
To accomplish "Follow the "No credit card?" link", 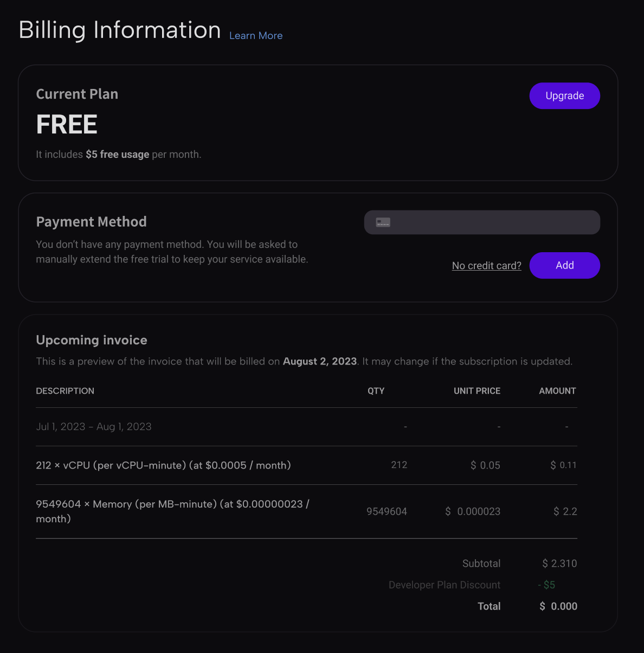I will point(487,266).
